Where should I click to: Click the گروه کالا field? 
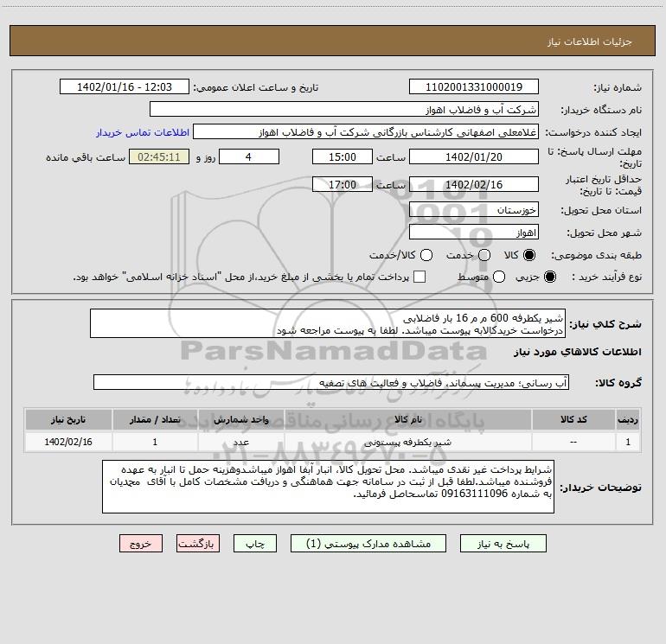tap(331, 382)
